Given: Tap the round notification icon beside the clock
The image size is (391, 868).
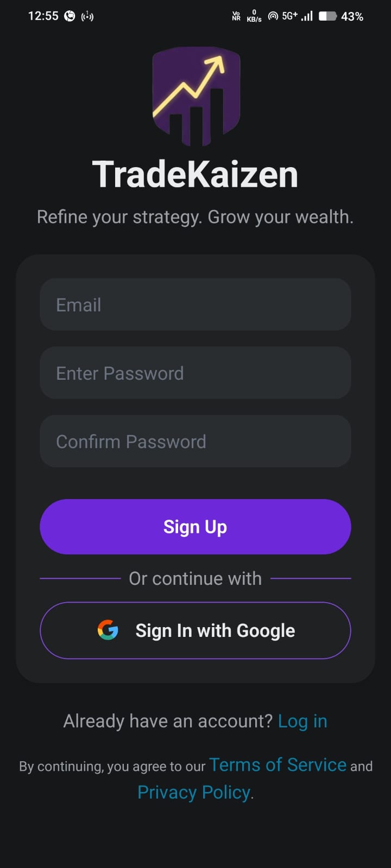Looking at the screenshot, I should pos(70,16).
